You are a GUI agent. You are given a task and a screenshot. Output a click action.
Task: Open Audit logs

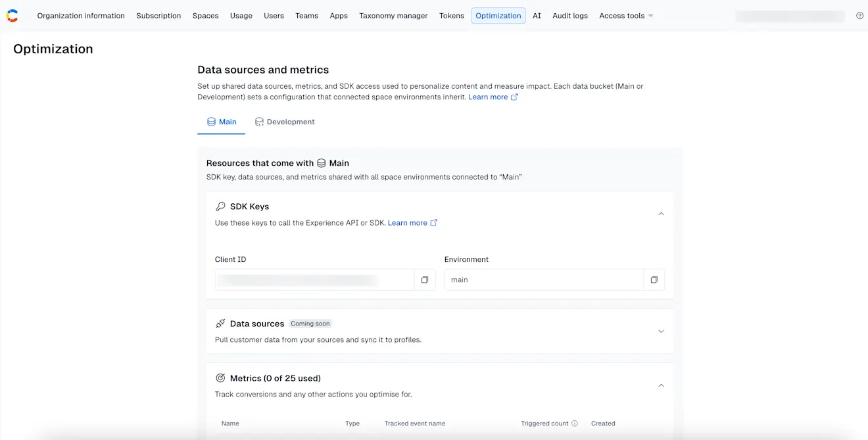570,16
